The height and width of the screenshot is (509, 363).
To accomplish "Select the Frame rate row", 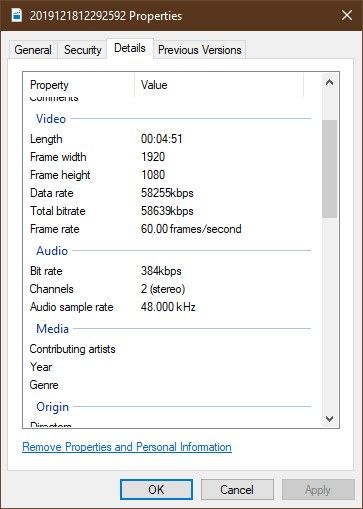I will 170,229.
